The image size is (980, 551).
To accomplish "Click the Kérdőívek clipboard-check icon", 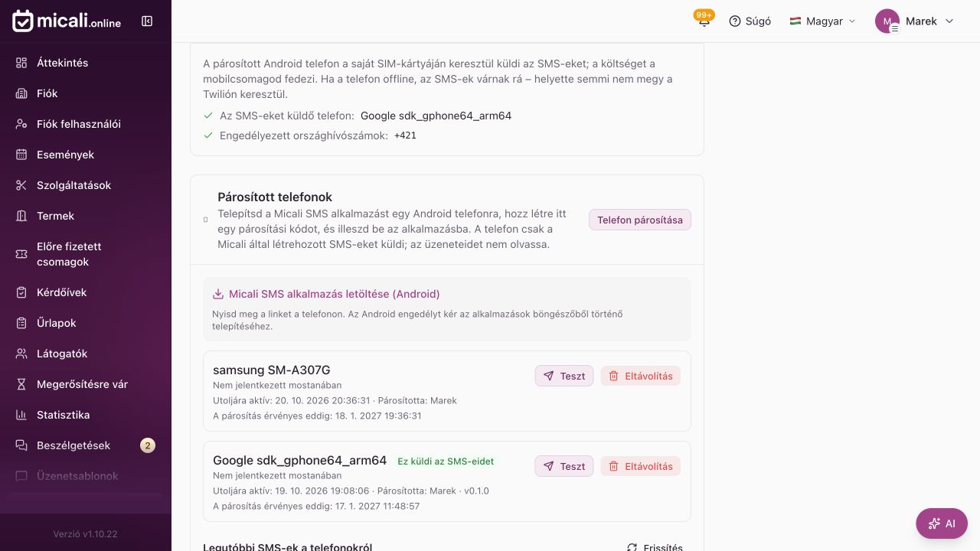I will point(21,292).
